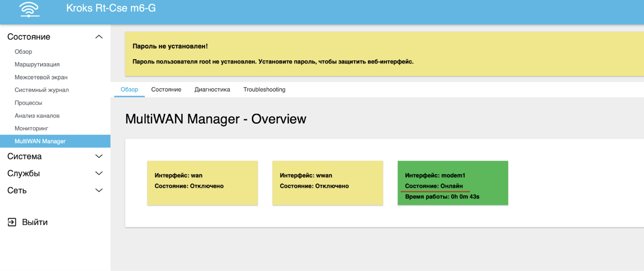Image resolution: width=644 pixels, height=271 pixels.
Task: Open Маршрутизация in the sidebar
Action: [x=37, y=64]
